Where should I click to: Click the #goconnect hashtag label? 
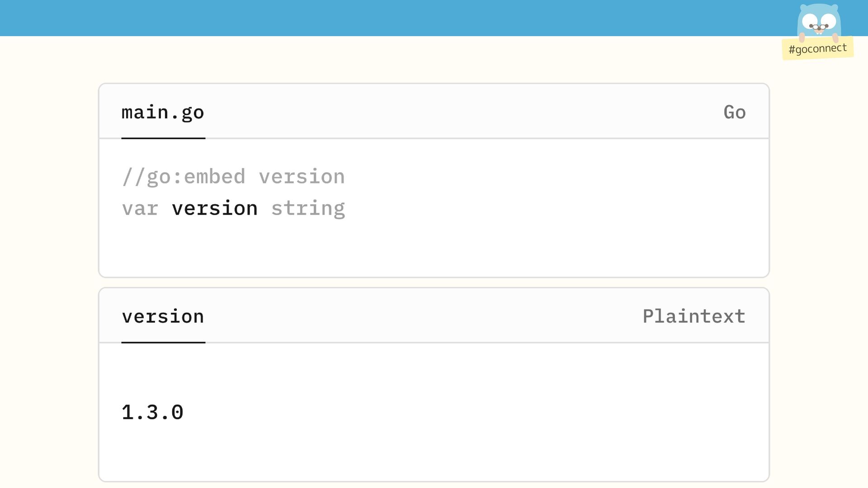[x=817, y=48]
